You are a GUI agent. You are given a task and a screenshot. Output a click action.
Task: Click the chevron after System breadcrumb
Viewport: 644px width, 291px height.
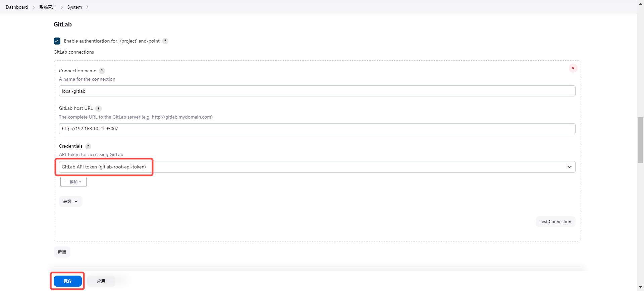(x=87, y=7)
